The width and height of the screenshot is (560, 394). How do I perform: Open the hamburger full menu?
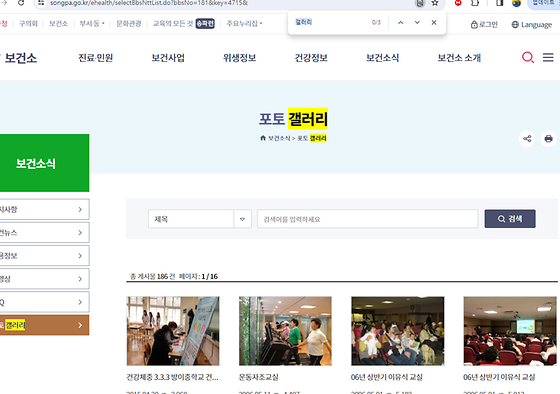(548, 57)
